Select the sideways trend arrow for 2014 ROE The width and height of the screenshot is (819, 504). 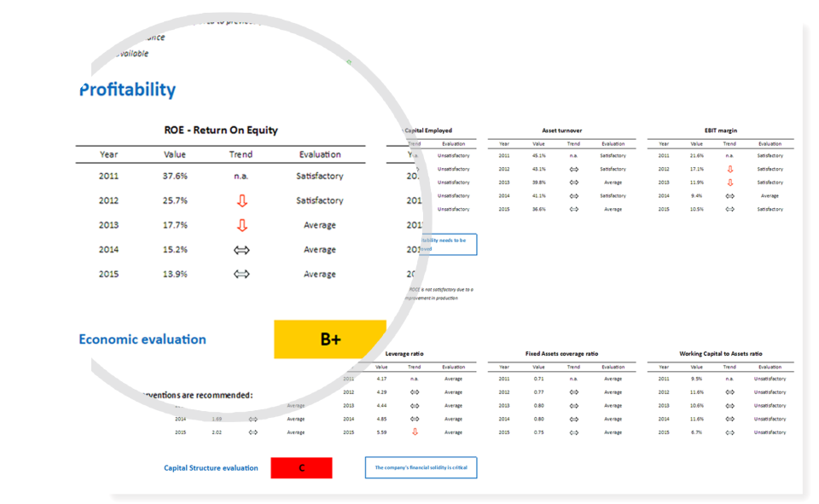[241, 250]
